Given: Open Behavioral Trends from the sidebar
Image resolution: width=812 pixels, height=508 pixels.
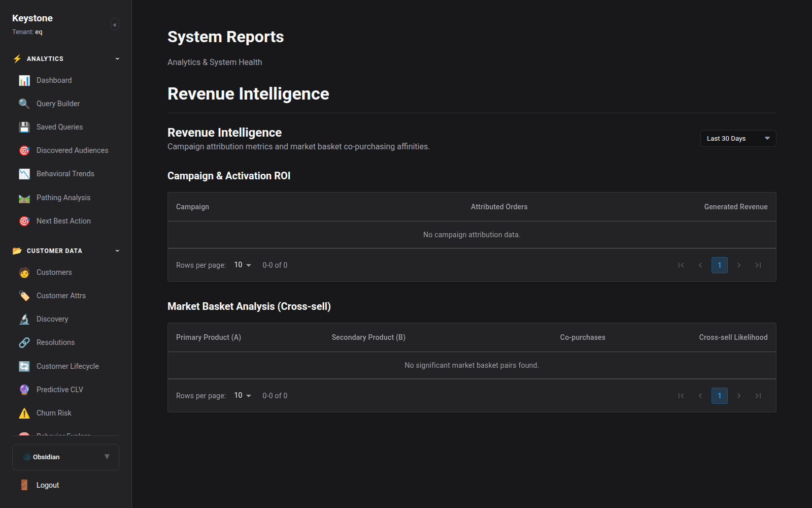Looking at the screenshot, I should [x=66, y=174].
